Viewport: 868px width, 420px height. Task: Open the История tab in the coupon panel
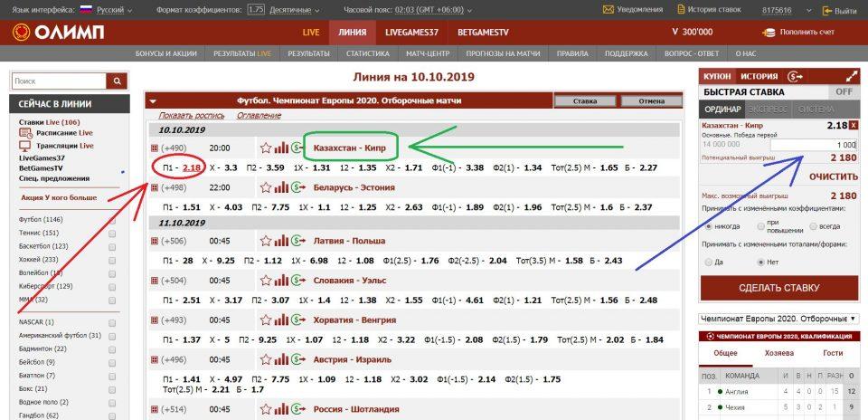pyautogui.click(x=759, y=77)
